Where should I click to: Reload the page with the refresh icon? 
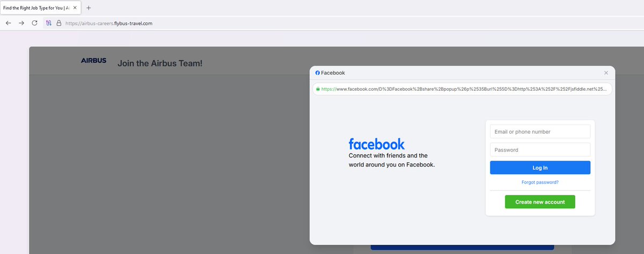tap(34, 23)
